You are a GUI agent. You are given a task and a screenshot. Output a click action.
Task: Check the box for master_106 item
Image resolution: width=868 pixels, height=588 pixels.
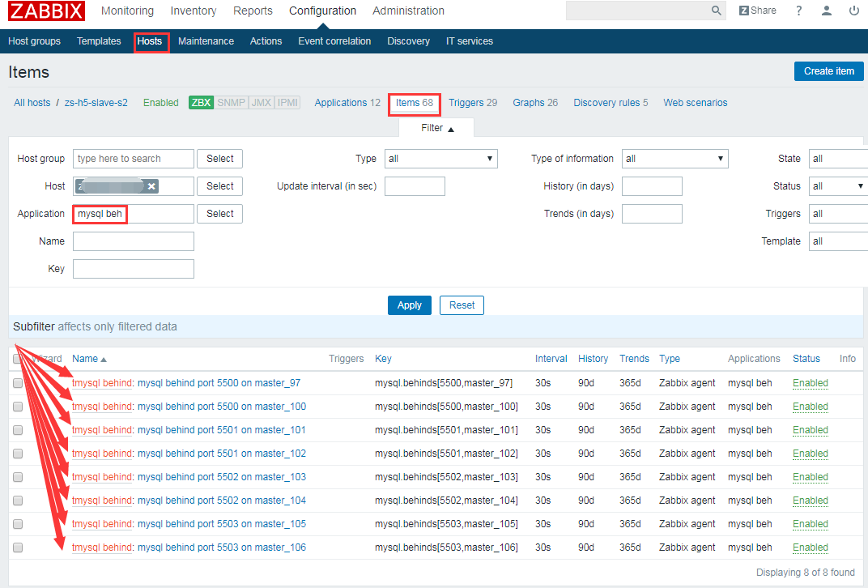tap(18, 548)
